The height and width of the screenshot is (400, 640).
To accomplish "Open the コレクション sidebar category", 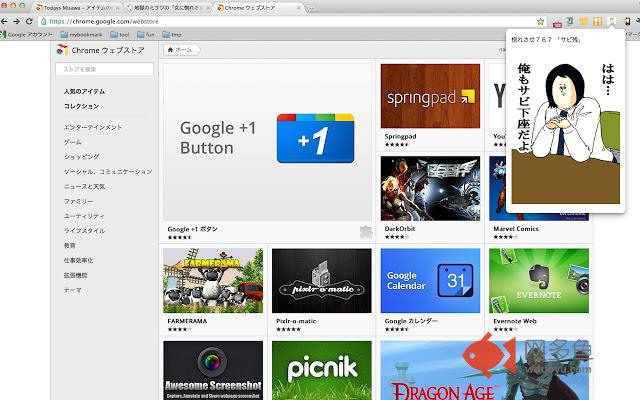I will (81, 106).
